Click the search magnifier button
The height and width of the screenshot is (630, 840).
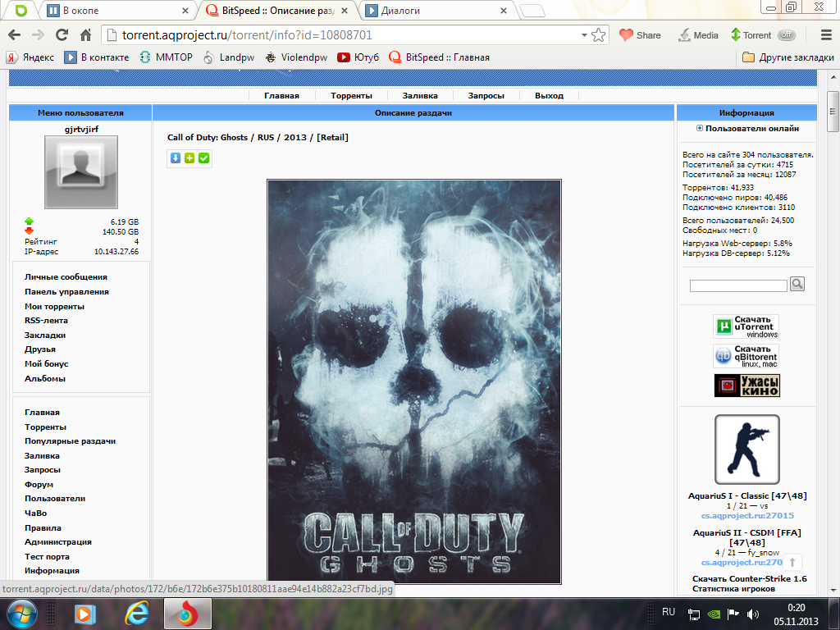(x=797, y=284)
